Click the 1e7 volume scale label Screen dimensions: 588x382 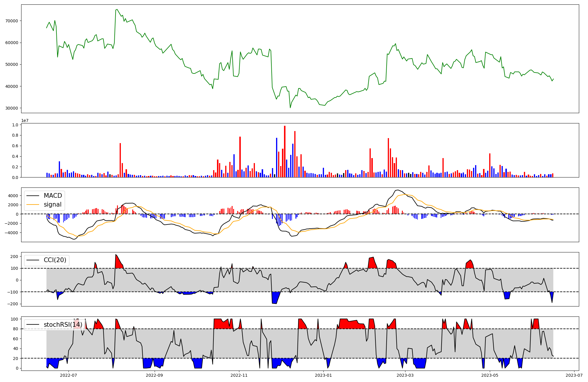(25, 121)
